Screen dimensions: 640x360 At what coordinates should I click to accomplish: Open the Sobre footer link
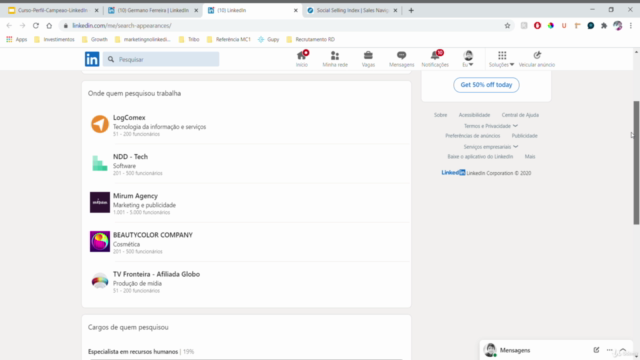pyautogui.click(x=440, y=115)
